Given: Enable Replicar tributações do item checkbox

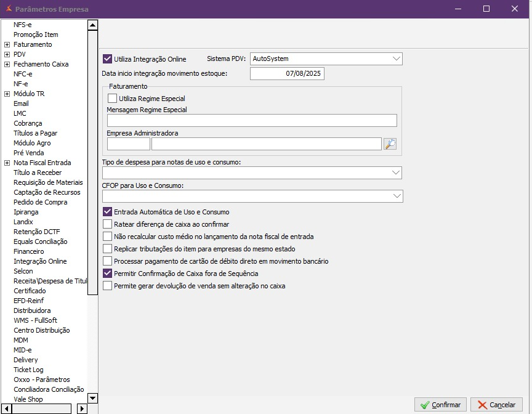Looking at the screenshot, I should point(107,249).
